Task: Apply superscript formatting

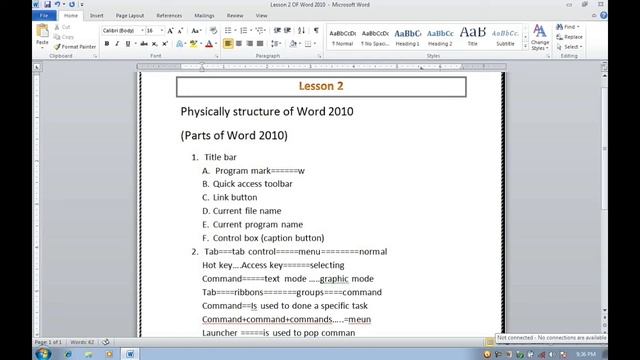Action: [x=164, y=44]
